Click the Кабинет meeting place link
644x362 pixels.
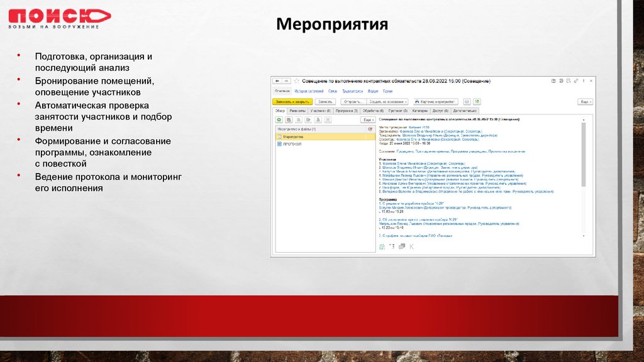tap(419, 127)
